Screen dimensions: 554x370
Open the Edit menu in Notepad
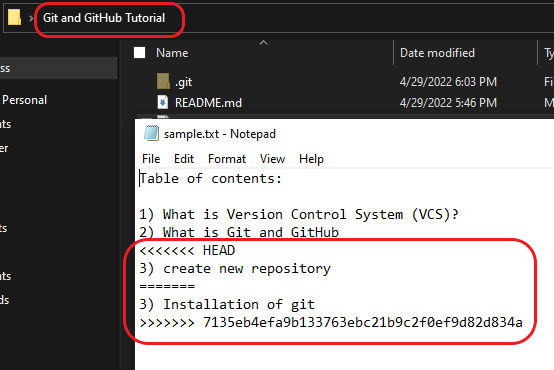point(184,159)
